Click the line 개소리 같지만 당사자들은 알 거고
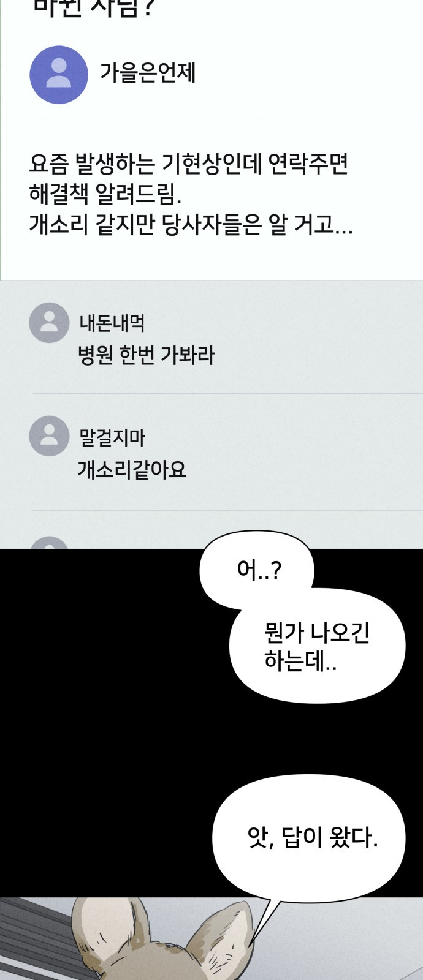The image size is (423, 980). tap(191, 225)
